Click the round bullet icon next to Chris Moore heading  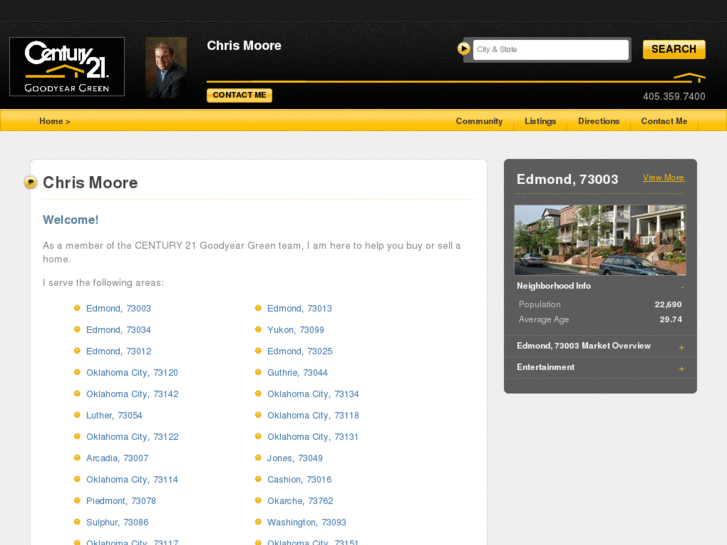pos(31,182)
